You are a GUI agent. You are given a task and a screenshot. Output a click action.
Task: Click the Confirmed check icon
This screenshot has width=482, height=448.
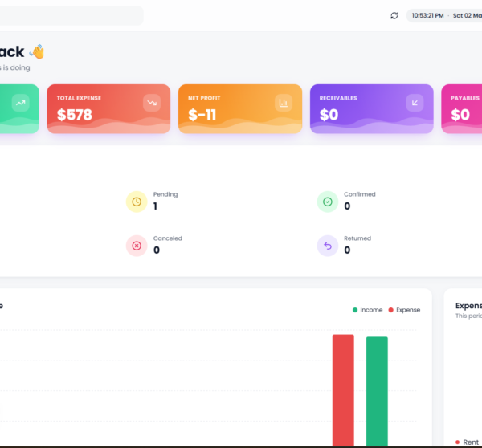(x=328, y=202)
